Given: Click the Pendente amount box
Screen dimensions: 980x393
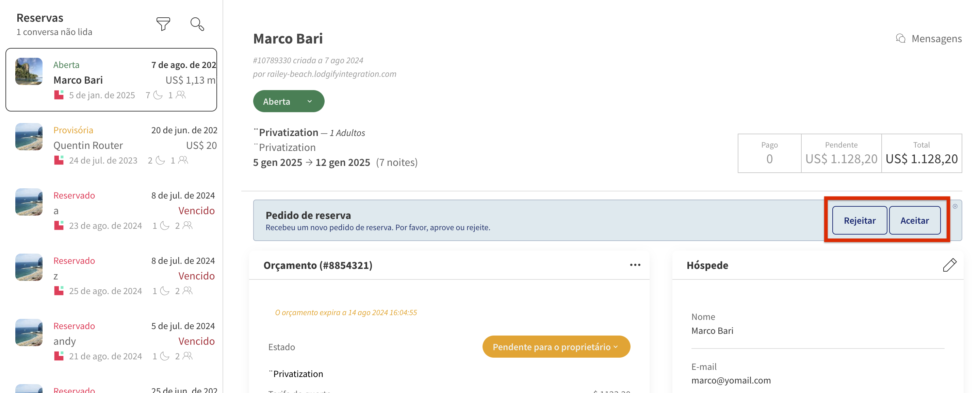Looking at the screenshot, I should (841, 153).
